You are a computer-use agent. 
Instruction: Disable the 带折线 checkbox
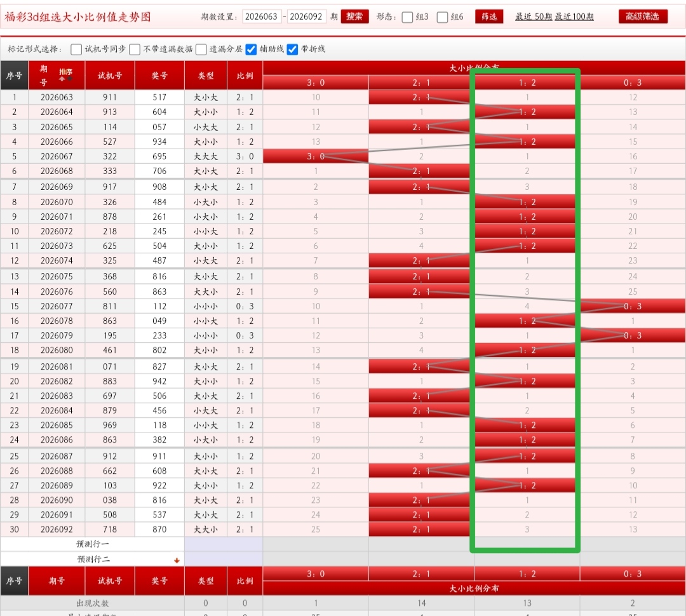pos(293,49)
